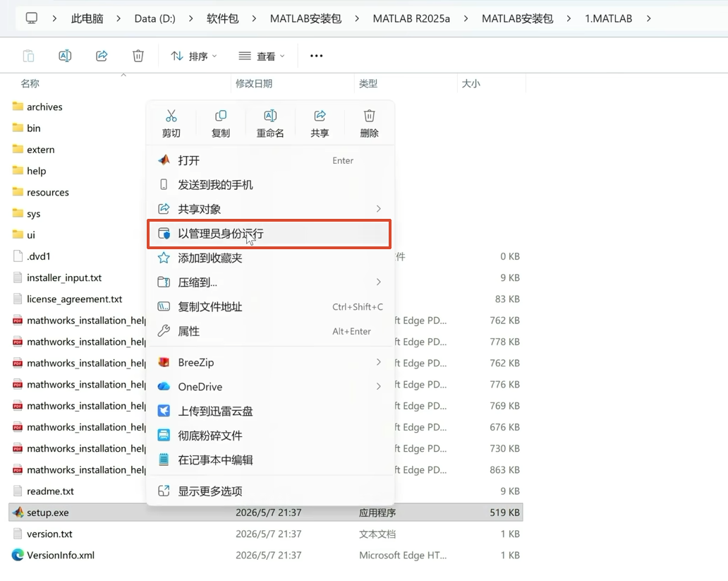Select 在记事本中编辑 menu entry
The width and height of the screenshot is (728, 581).
[x=270, y=460]
